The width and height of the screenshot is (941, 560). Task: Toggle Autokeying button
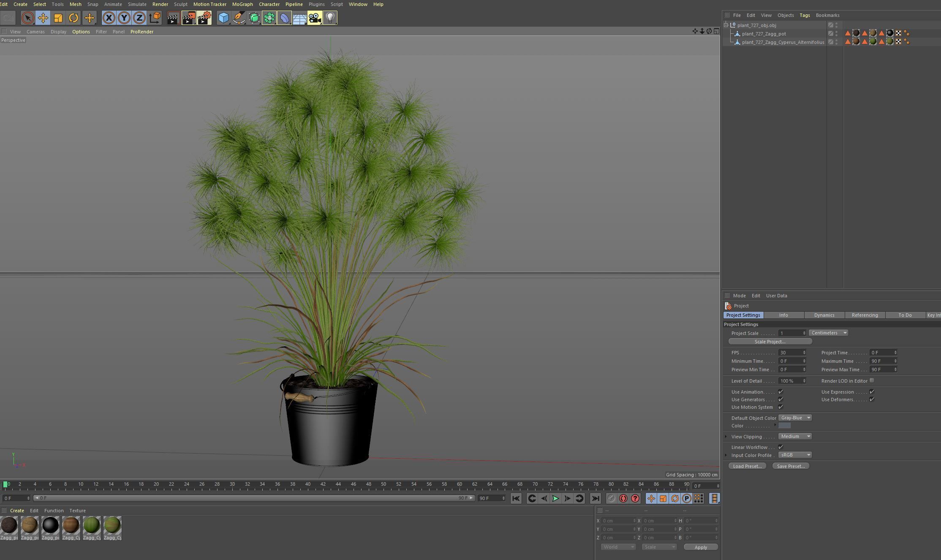(x=623, y=498)
